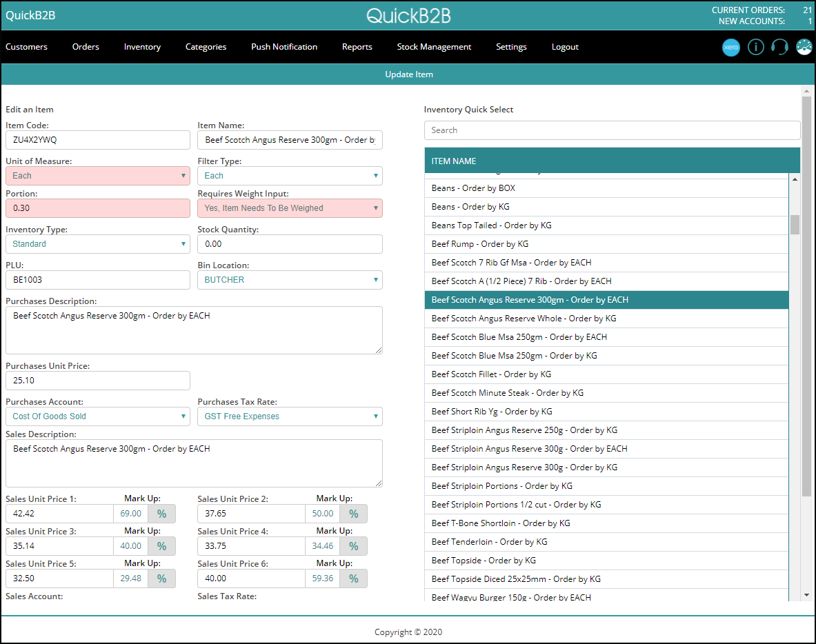Click the centered QuickB2B logo
The image size is (816, 644).
click(x=408, y=16)
